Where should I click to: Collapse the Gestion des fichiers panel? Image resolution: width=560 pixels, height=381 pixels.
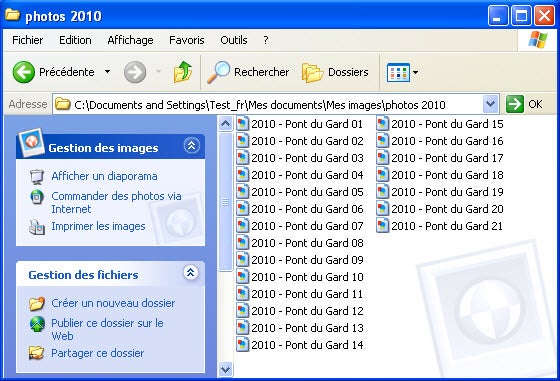click(x=191, y=273)
